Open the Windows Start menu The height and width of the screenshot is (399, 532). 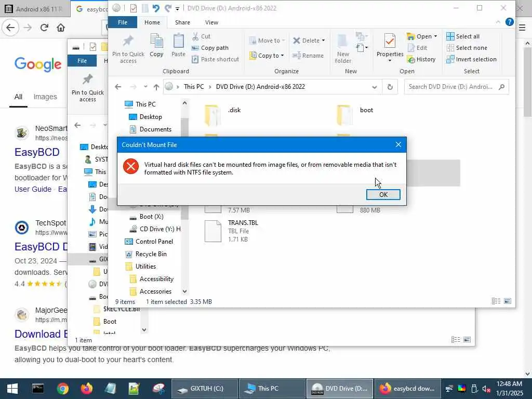12,389
